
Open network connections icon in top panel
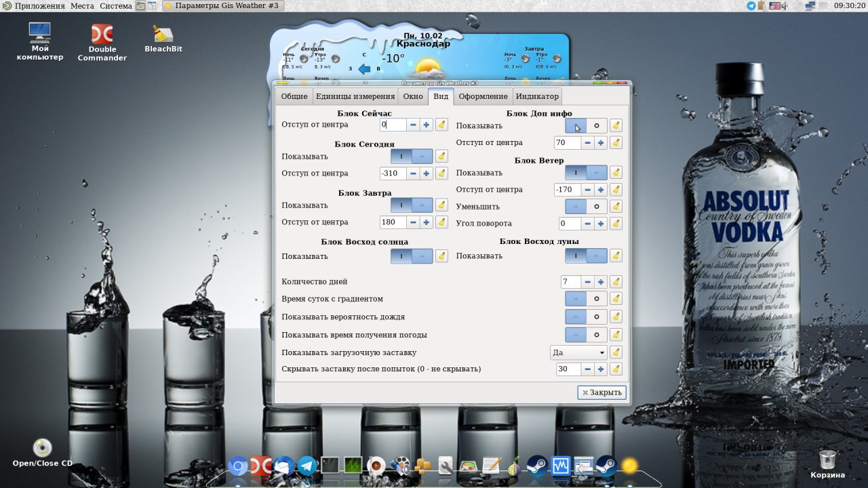(x=810, y=5)
